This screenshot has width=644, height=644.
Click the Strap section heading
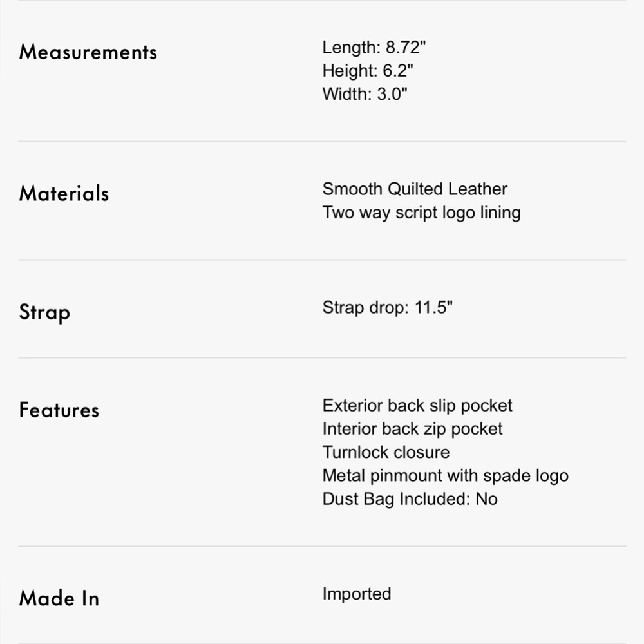click(44, 312)
